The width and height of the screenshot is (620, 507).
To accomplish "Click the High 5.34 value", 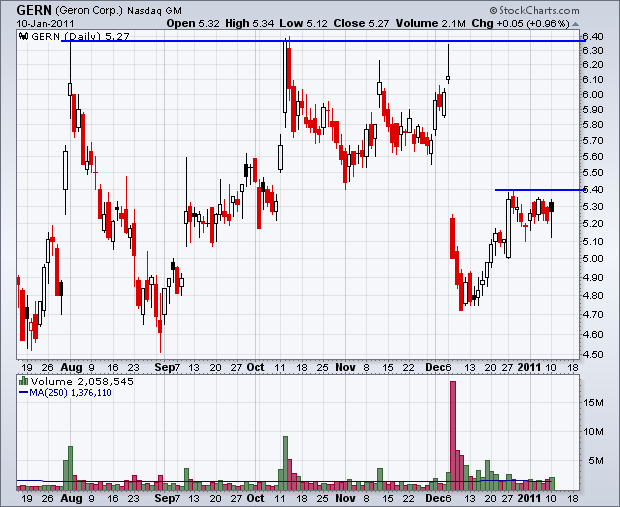I will (x=250, y=24).
